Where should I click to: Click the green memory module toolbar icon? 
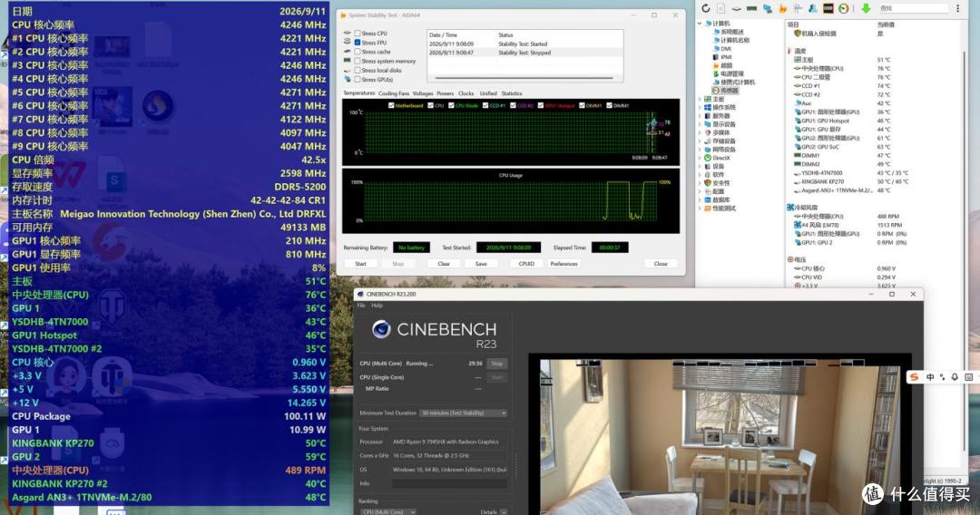tap(752, 8)
